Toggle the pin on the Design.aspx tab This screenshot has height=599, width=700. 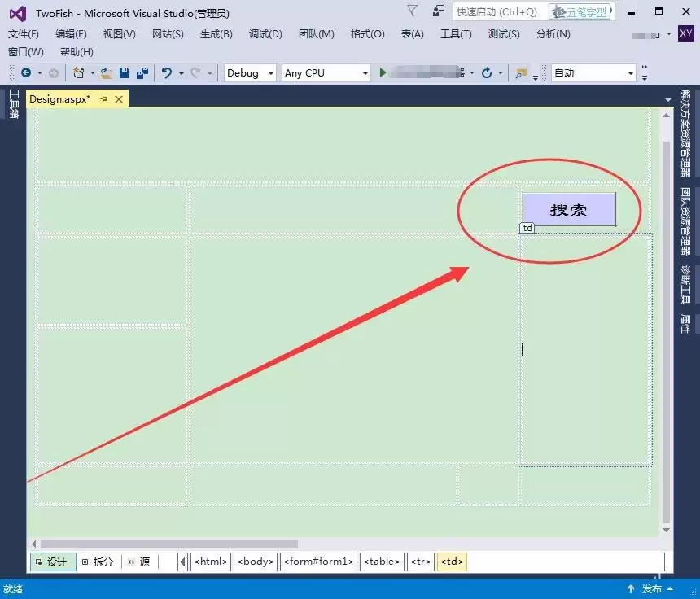pos(104,98)
